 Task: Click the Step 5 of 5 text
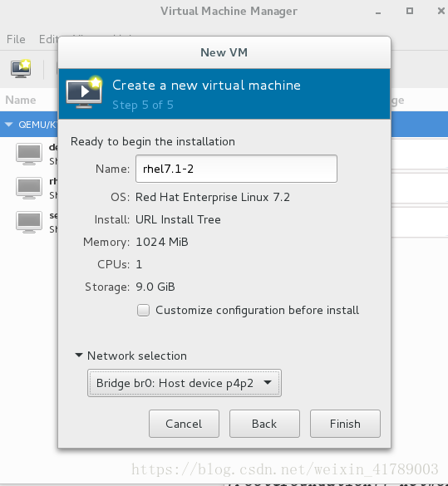click(143, 105)
